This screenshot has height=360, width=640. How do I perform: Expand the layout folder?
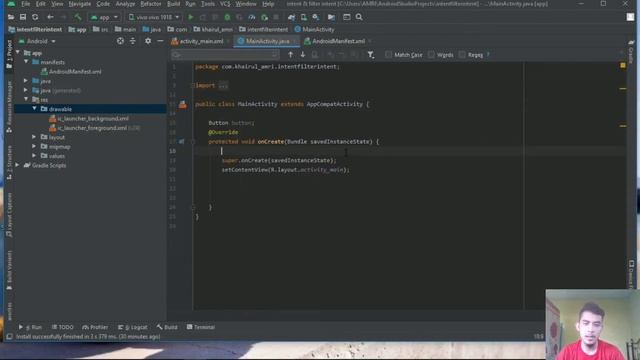[34, 137]
